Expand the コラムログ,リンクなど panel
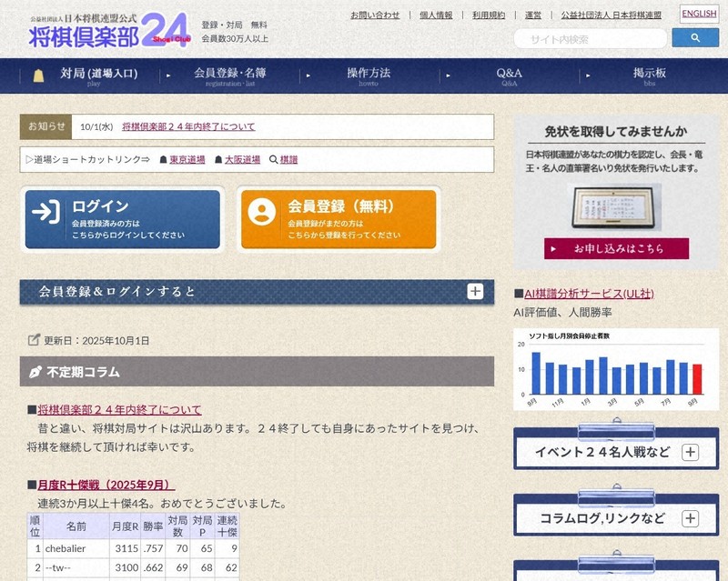Image resolution: width=728 pixels, height=581 pixels. point(690,518)
